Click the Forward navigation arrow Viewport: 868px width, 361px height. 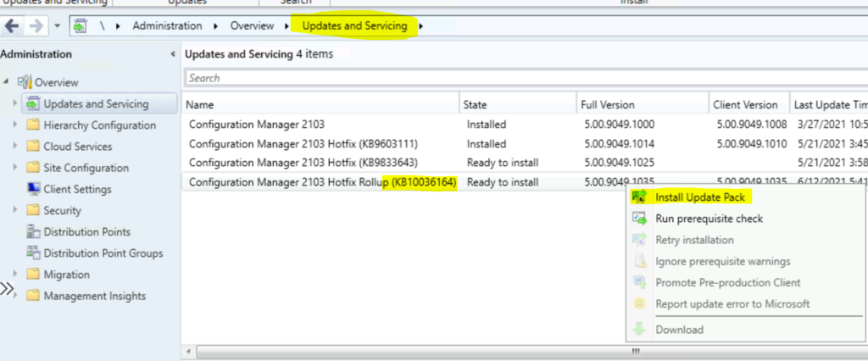pos(36,26)
